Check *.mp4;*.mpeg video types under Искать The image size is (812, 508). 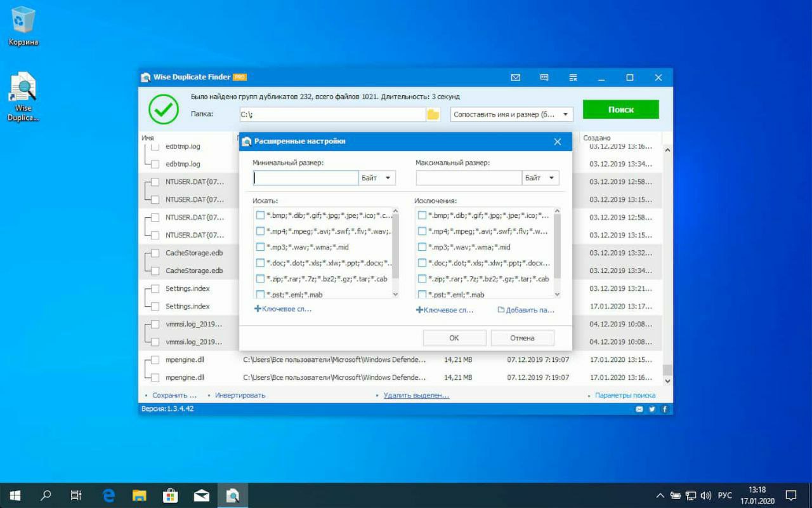click(x=260, y=231)
